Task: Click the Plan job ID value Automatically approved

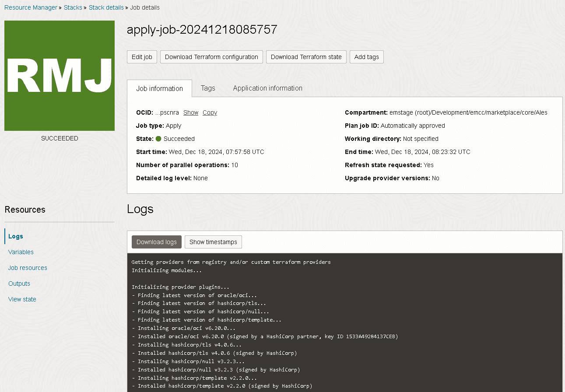Action: pos(413,126)
